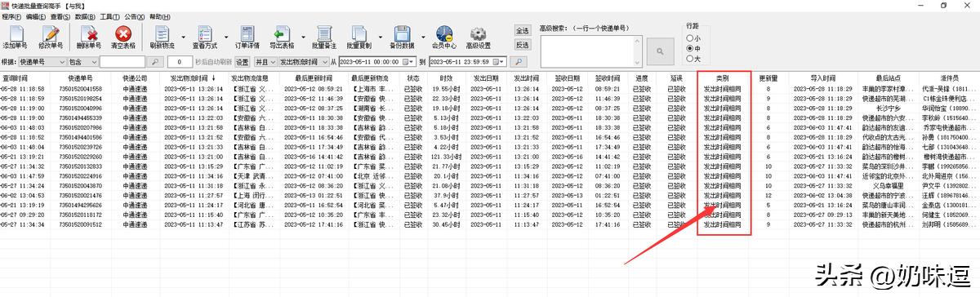
Task: Click the 导入时间 column header
Action: [x=822, y=78]
